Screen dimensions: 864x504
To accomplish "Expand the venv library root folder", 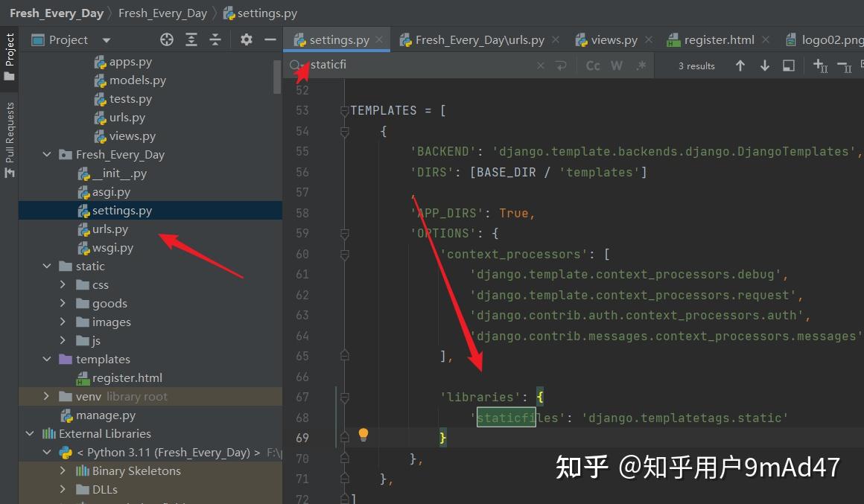I will [47, 396].
